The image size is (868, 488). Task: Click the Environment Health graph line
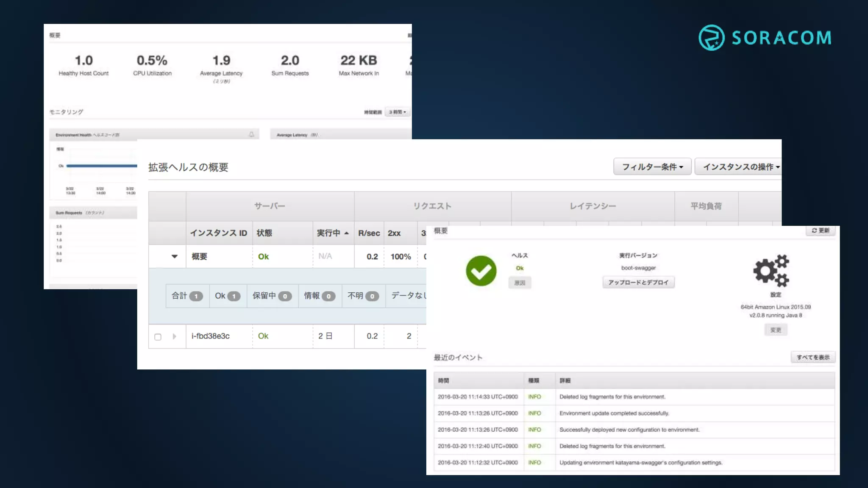102,166
